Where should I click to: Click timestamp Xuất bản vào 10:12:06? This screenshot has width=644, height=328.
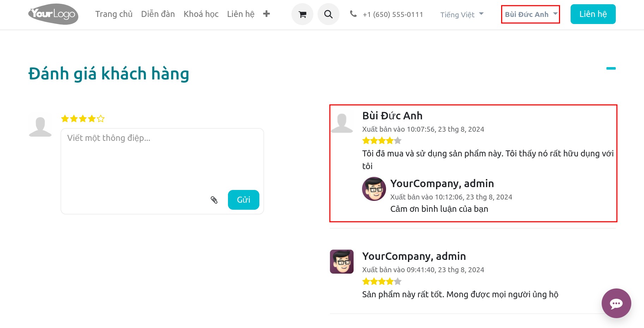tap(451, 197)
